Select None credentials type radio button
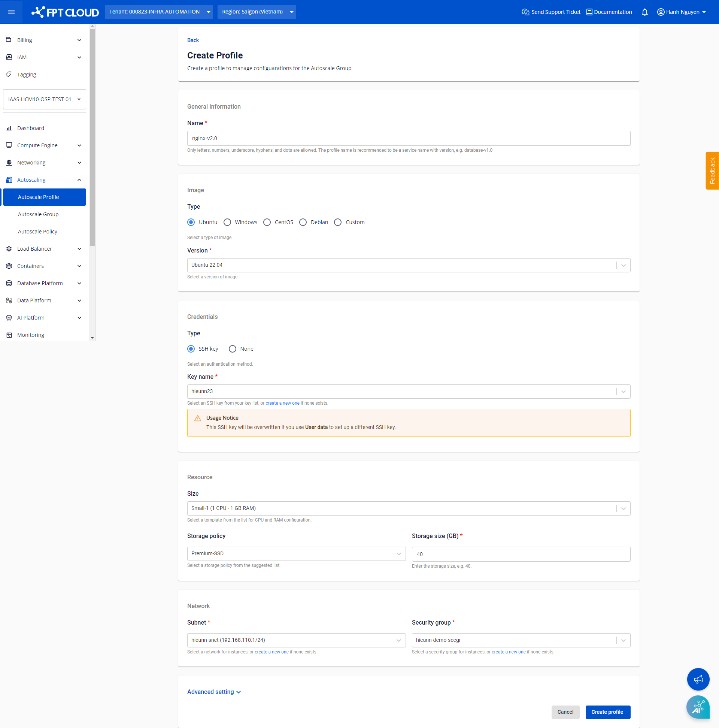The image size is (719, 728). click(x=232, y=349)
